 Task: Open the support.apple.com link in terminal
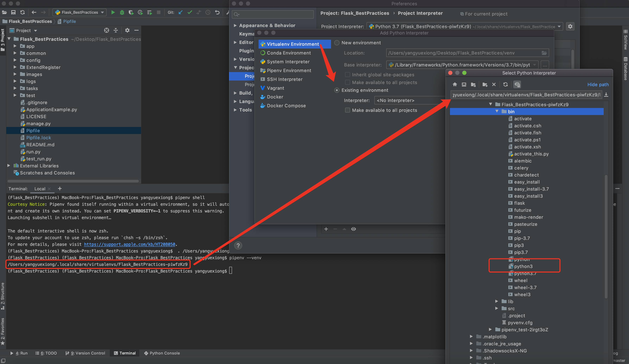[x=129, y=244]
